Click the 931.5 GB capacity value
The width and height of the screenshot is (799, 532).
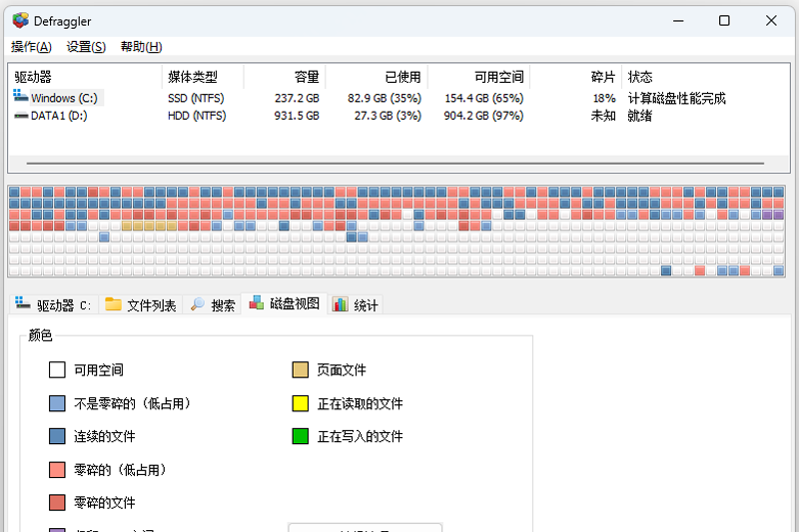click(x=297, y=116)
